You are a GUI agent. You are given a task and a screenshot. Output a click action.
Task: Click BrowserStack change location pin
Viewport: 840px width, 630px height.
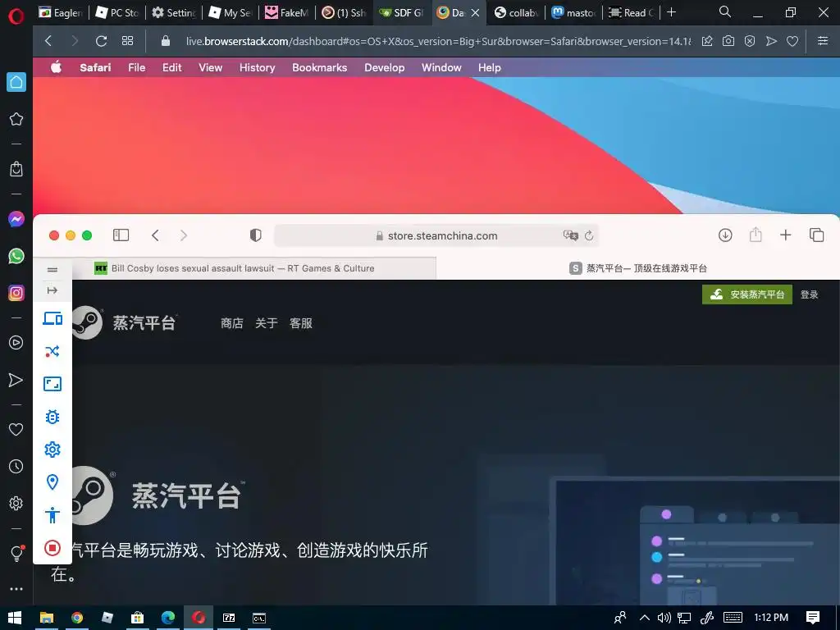(x=52, y=482)
